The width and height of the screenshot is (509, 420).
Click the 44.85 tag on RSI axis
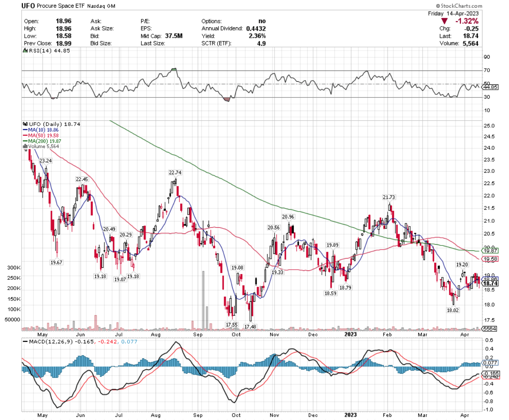click(490, 87)
